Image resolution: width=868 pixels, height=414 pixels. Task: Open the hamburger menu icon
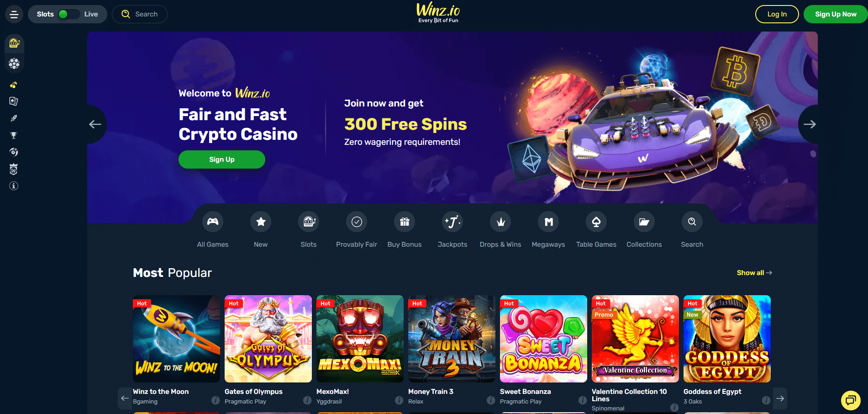[14, 14]
